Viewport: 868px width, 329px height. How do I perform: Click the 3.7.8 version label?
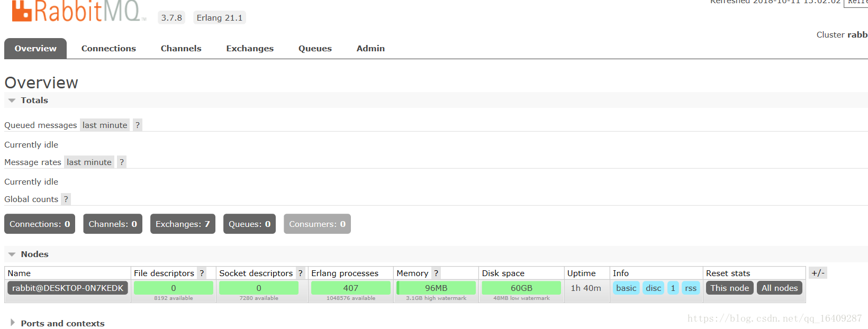[171, 18]
